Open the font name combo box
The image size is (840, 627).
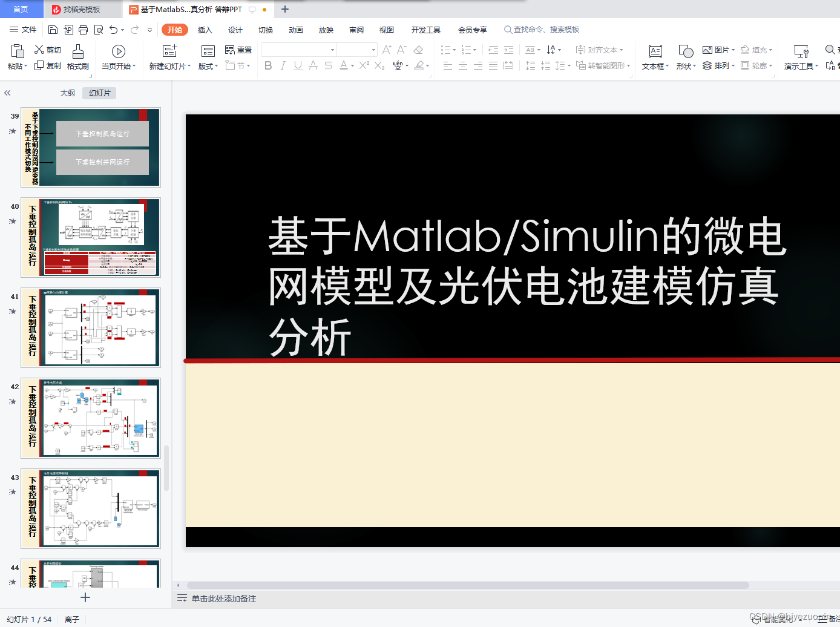coord(298,50)
